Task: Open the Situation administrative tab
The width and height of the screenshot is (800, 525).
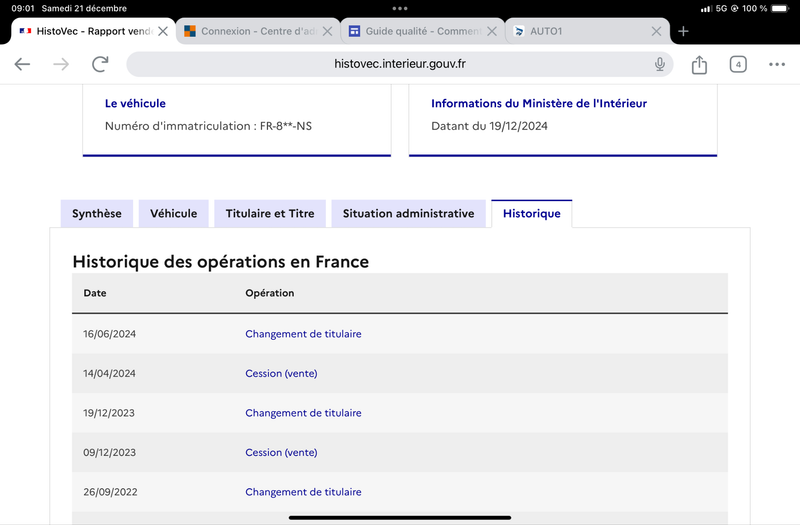Action: click(408, 213)
